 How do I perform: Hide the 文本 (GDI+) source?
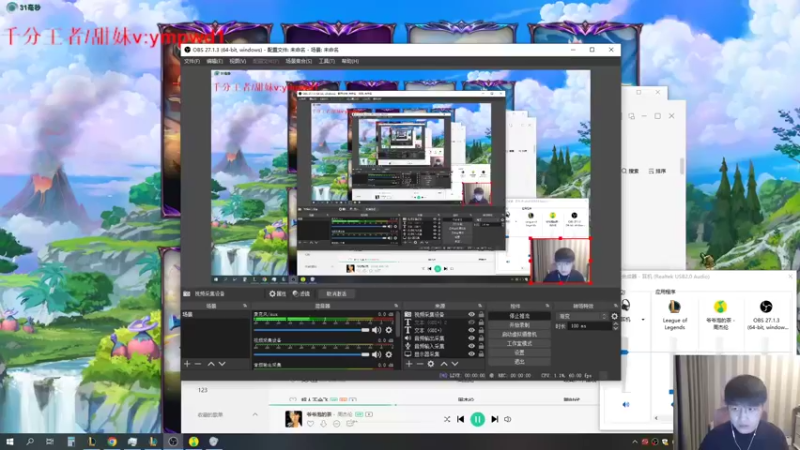[x=471, y=330]
